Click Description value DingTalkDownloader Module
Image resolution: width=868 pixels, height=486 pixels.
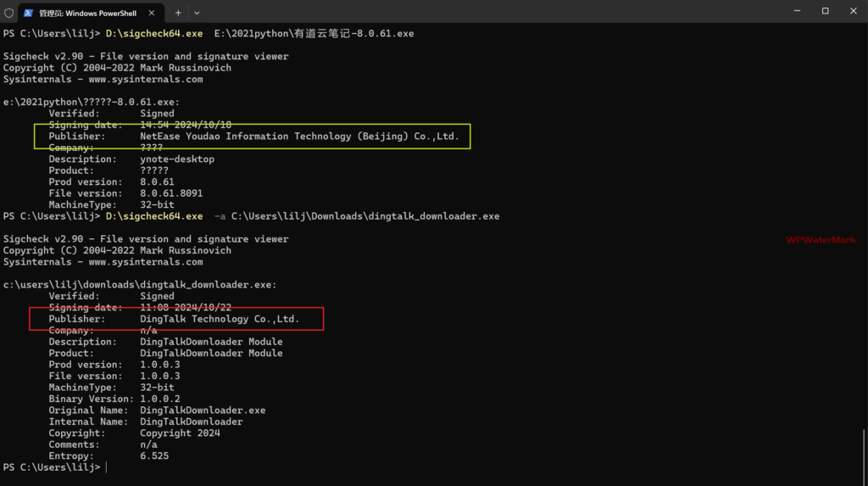tap(211, 342)
